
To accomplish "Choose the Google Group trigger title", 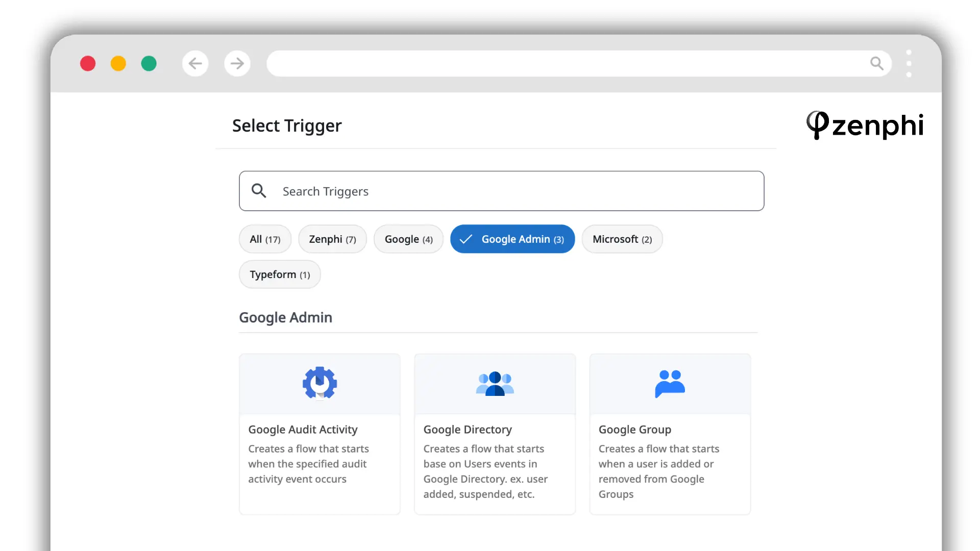I will (634, 430).
